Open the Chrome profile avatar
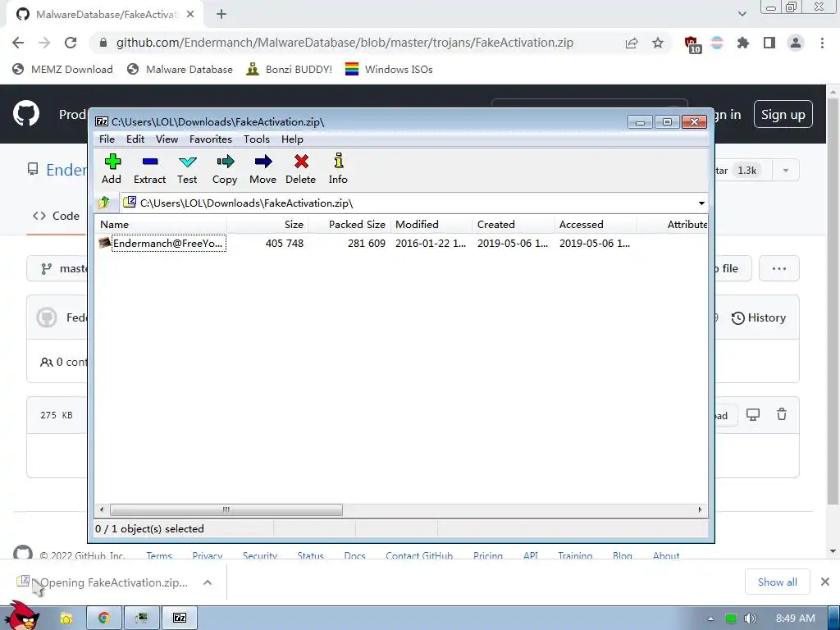 coord(796,43)
